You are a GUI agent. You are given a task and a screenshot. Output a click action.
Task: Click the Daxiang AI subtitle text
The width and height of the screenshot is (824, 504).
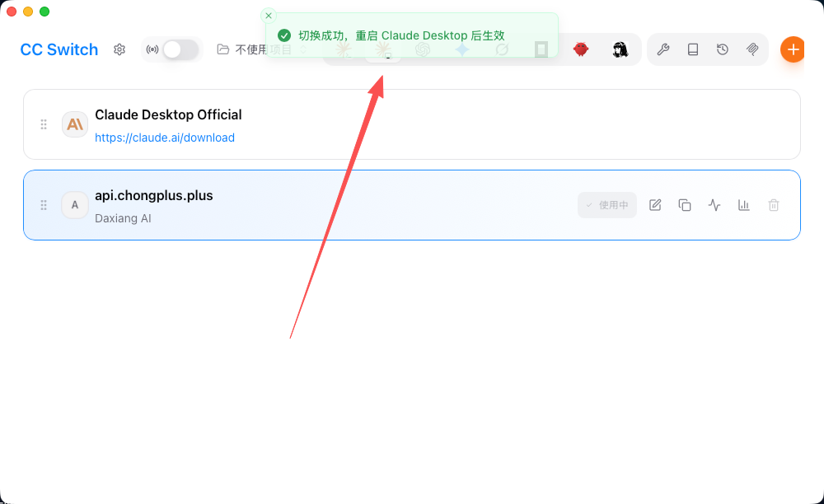(123, 218)
